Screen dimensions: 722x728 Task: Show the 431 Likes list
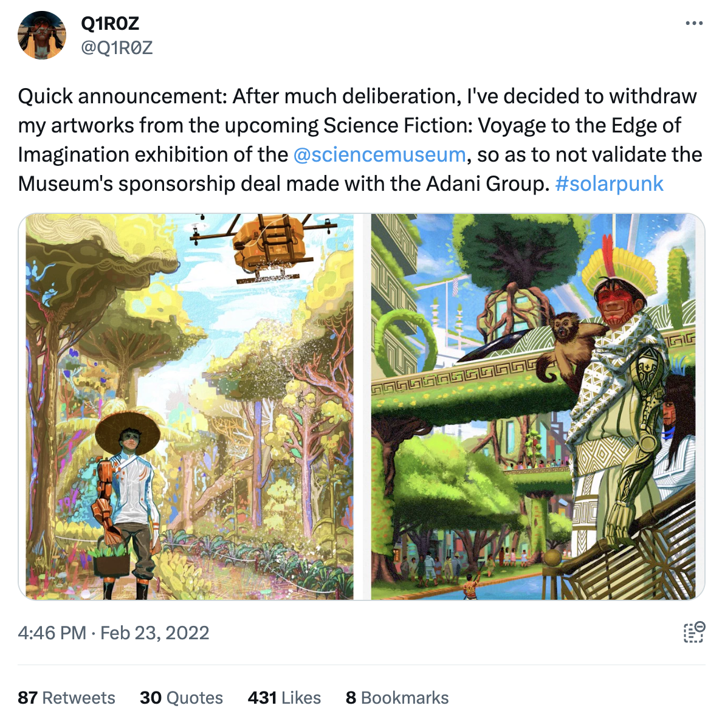284,698
